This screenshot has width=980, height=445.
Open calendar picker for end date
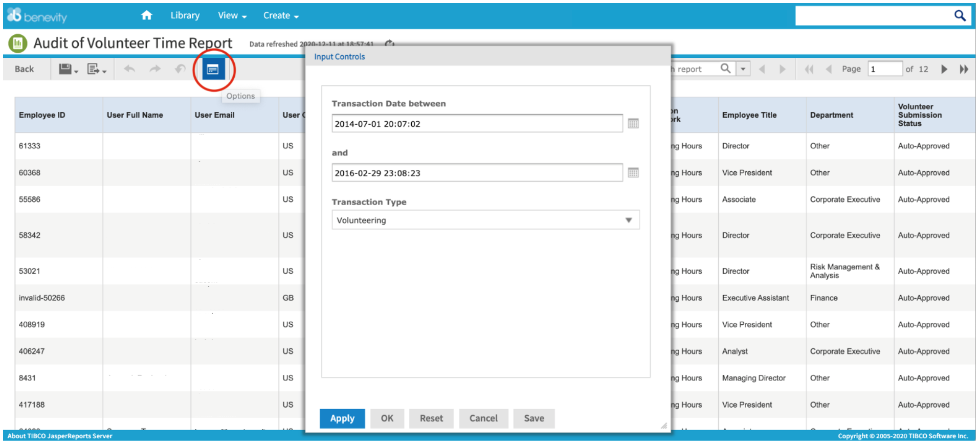tap(633, 173)
